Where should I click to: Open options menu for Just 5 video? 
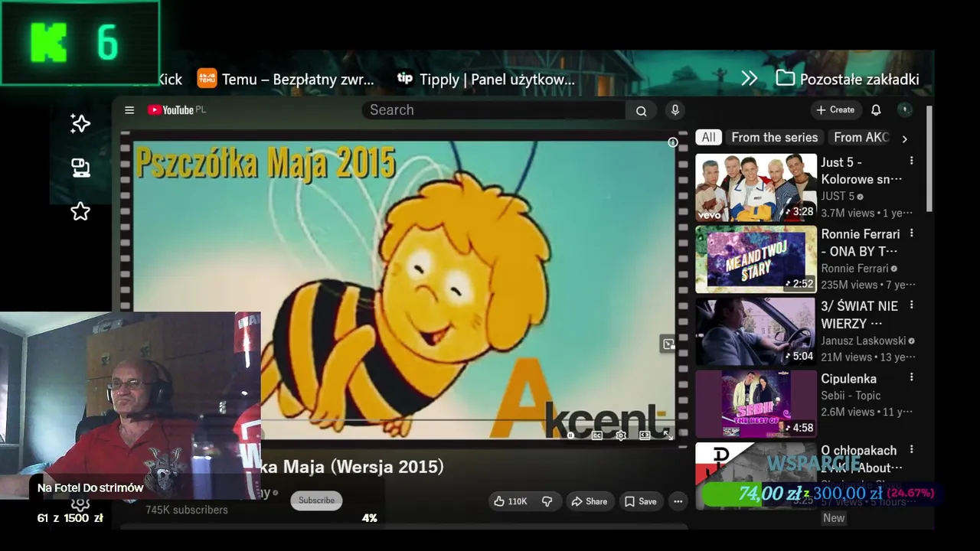(x=911, y=161)
